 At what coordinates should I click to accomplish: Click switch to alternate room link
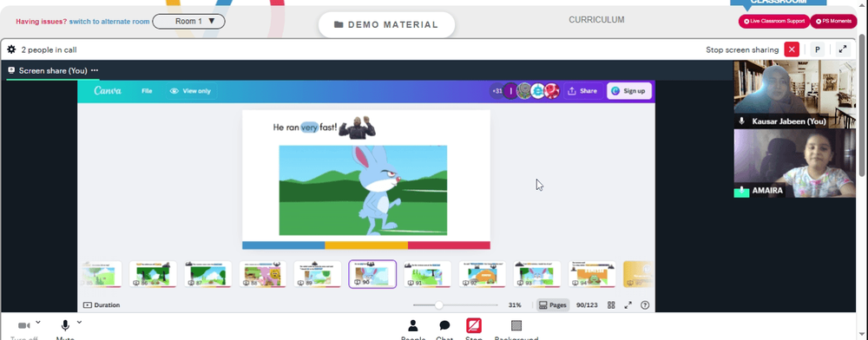[x=109, y=22]
